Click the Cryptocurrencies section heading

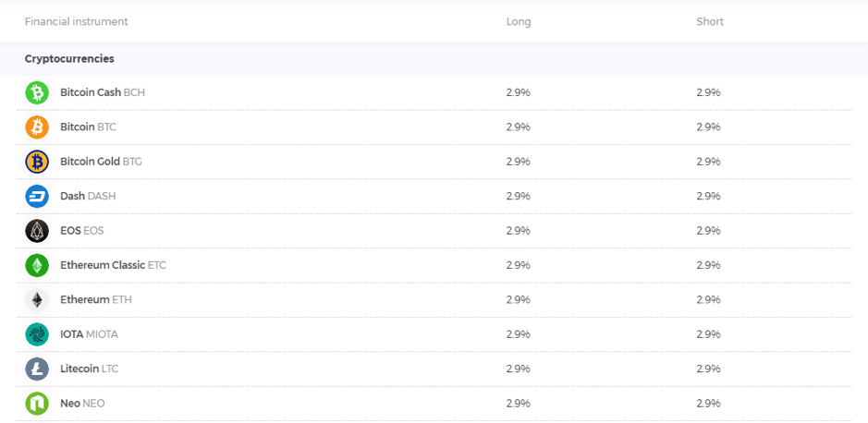click(x=69, y=58)
